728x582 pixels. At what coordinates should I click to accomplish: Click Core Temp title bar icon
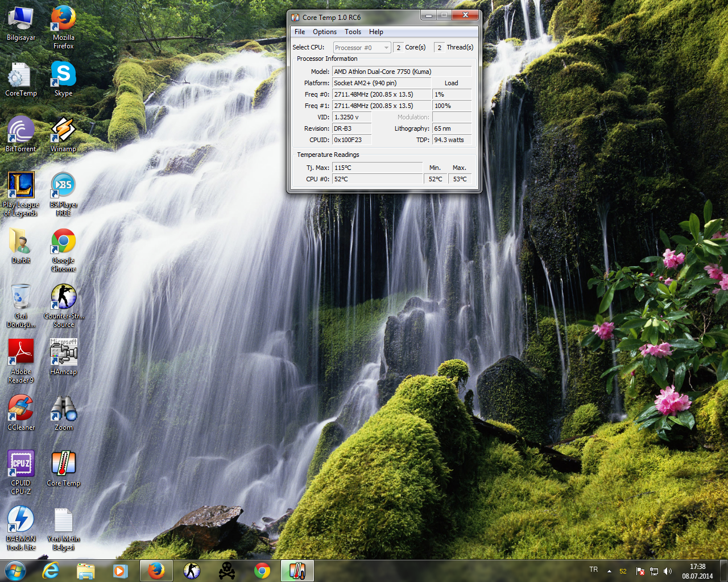point(295,18)
